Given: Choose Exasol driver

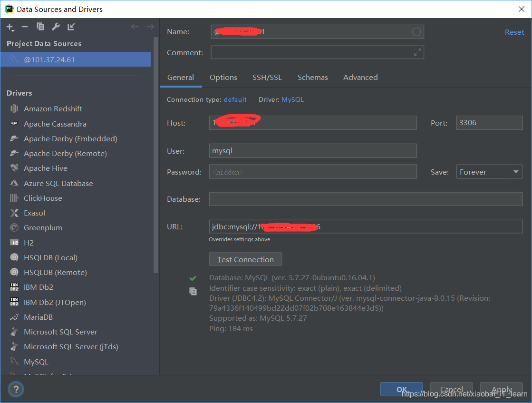Looking at the screenshot, I should [34, 213].
